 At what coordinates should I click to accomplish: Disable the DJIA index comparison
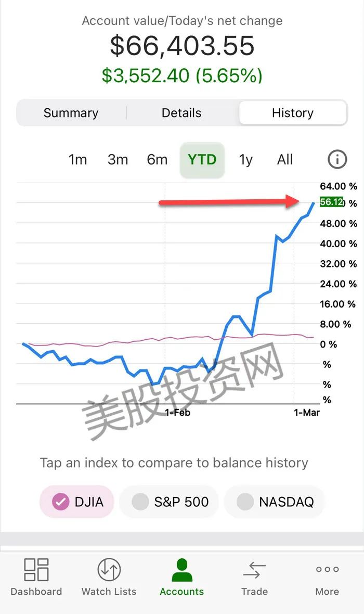(x=76, y=502)
